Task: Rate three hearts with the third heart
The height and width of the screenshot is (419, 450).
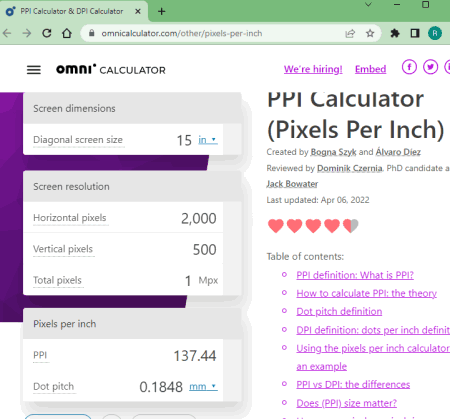Action: 313,226
